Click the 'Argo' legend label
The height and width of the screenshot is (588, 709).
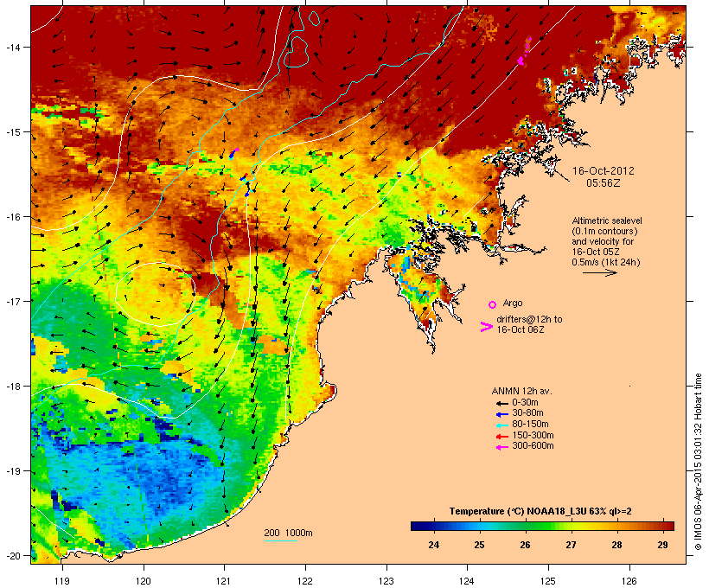click(513, 303)
